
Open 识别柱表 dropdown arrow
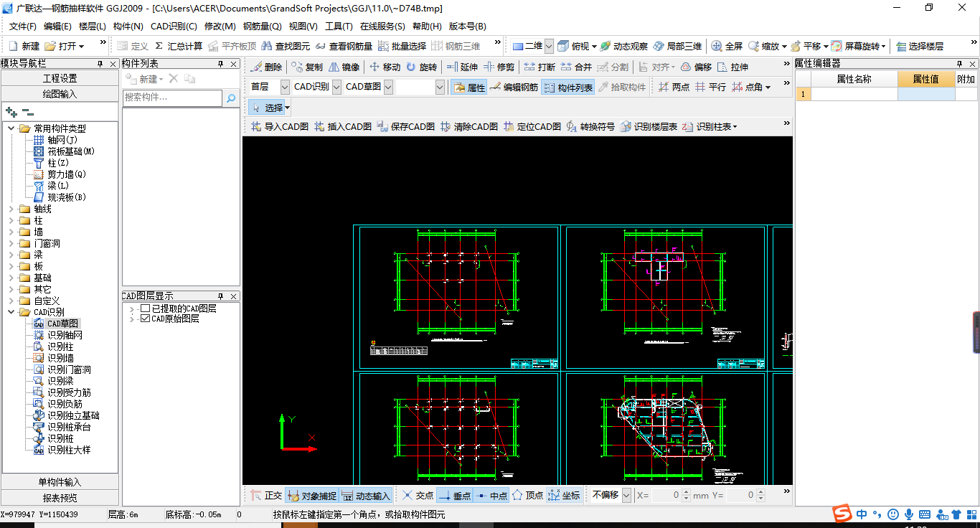pyautogui.click(x=735, y=127)
